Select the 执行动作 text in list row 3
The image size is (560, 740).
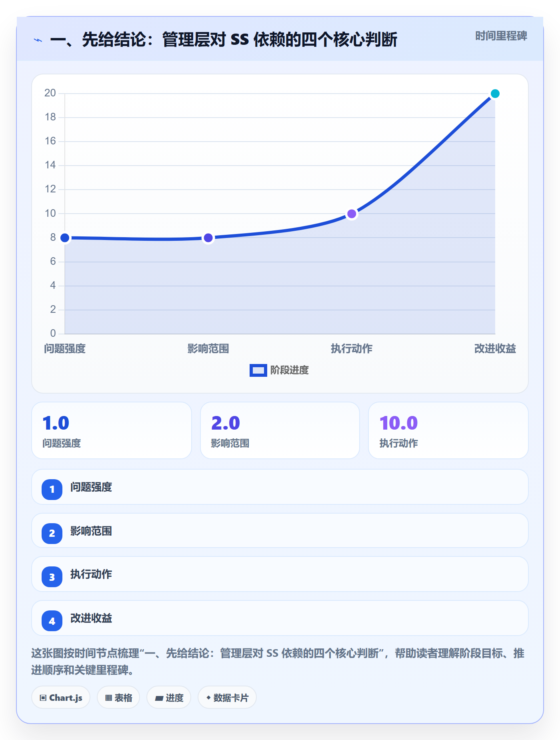point(91,574)
